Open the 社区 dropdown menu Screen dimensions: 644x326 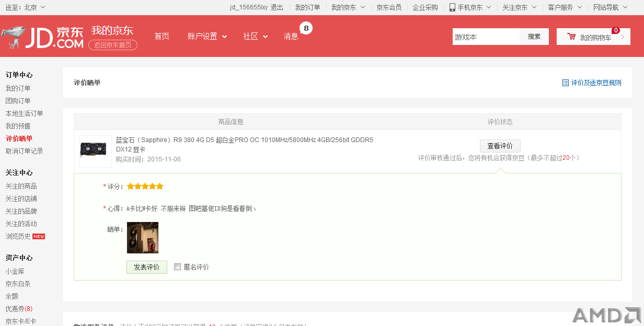[255, 36]
